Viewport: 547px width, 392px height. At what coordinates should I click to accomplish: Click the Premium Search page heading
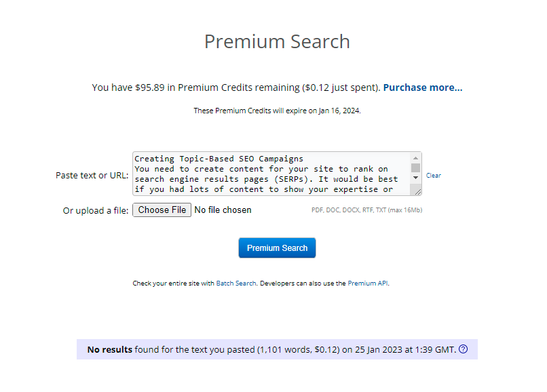277,41
